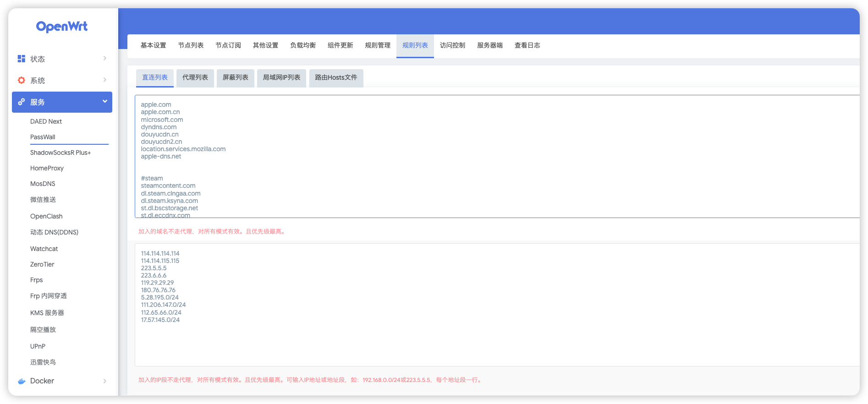Switch to the 路由Hosts文件 sub-tab
Viewport: 868px width, 404px height.
point(336,78)
